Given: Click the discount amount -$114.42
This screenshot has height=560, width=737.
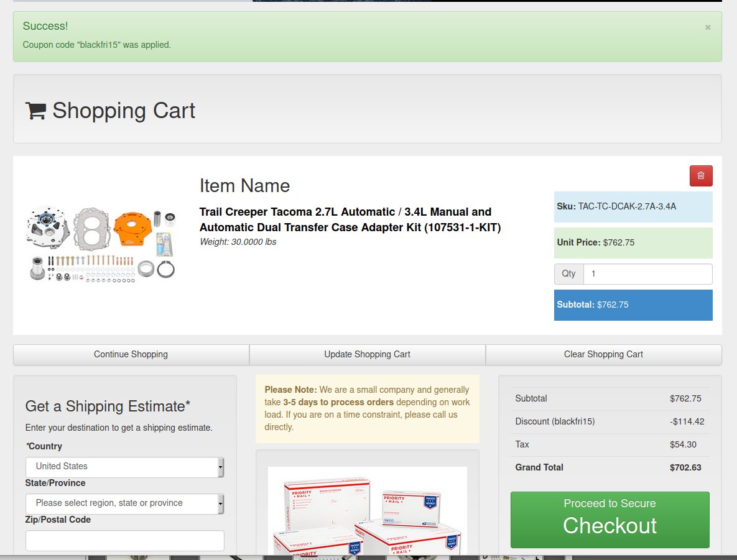Looking at the screenshot, I should pyautogui.click(x=687, y=421).
